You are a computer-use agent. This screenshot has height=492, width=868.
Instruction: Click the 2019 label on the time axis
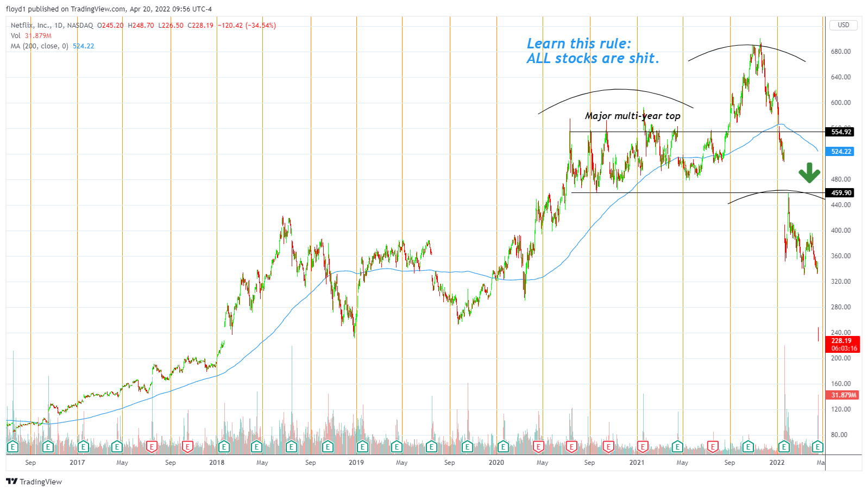point(356,463)
